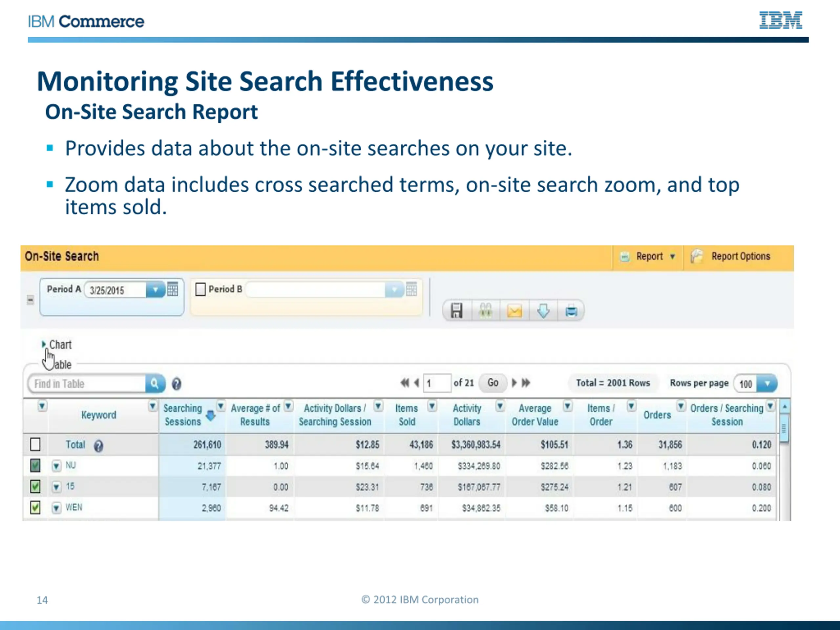Click the printer icon in the toolbar
This screenshot has height=630, width=840.
(x=571, y=311)
